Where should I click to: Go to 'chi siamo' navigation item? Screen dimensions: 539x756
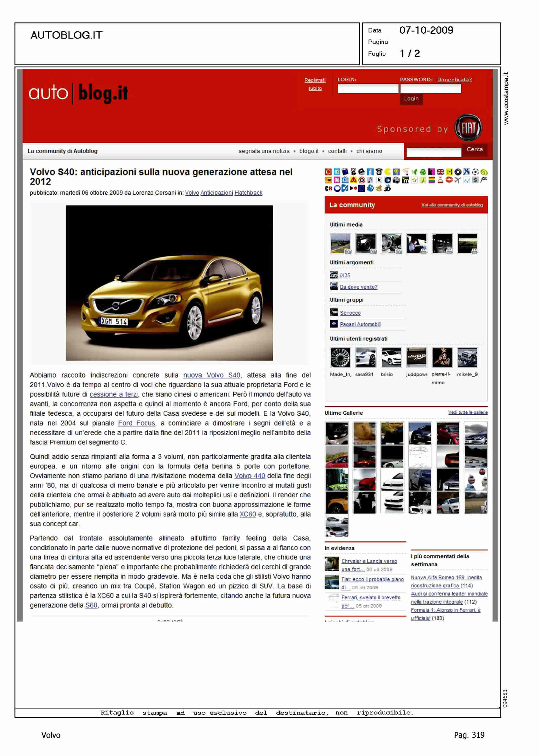click(x=369, y=151)
